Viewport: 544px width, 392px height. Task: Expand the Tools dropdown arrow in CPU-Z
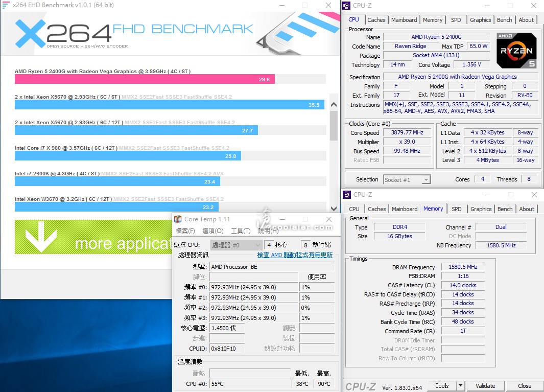tap(460, 386)
